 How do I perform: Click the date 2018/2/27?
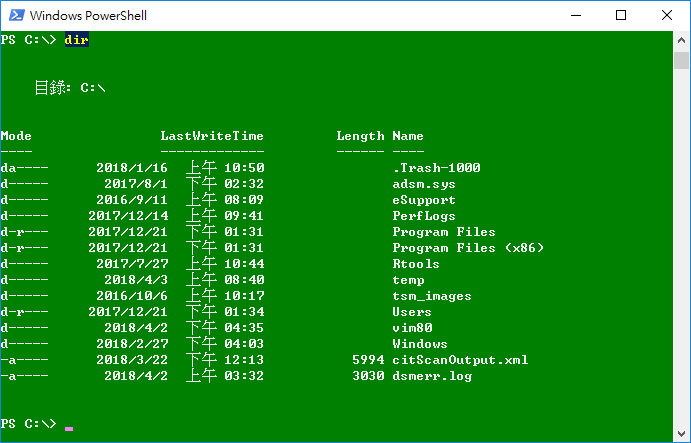click(132, 343)
